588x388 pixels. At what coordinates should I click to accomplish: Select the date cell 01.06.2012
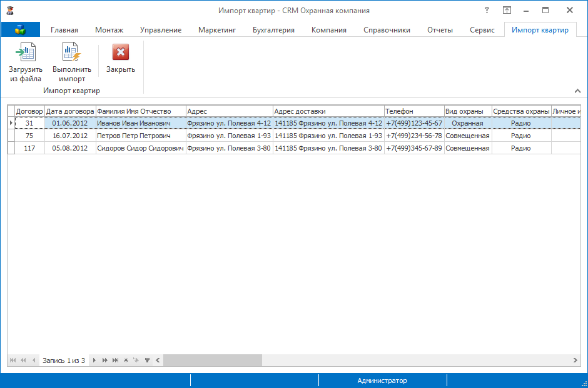tap(70, 123)
